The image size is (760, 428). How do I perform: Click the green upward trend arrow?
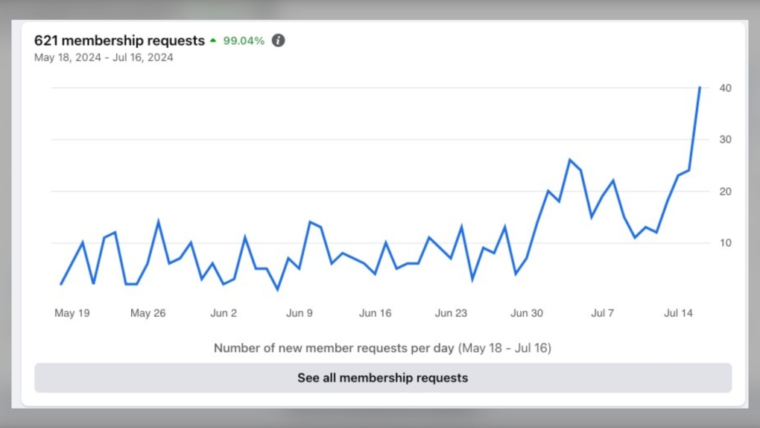[213, 41]
